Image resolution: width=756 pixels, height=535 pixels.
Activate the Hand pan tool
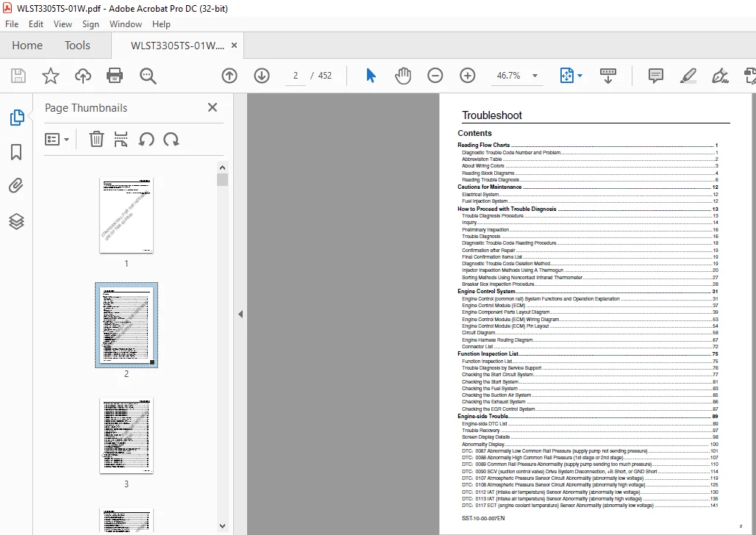point(403,76)
